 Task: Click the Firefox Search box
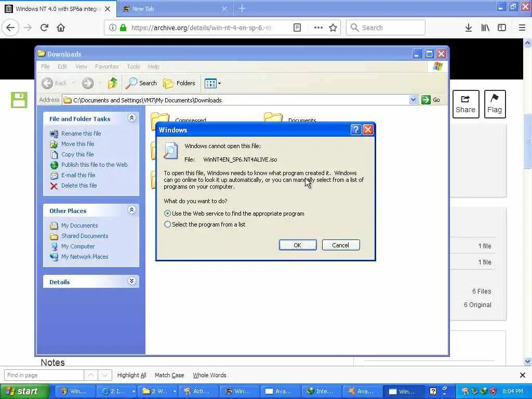coord(385,28)
